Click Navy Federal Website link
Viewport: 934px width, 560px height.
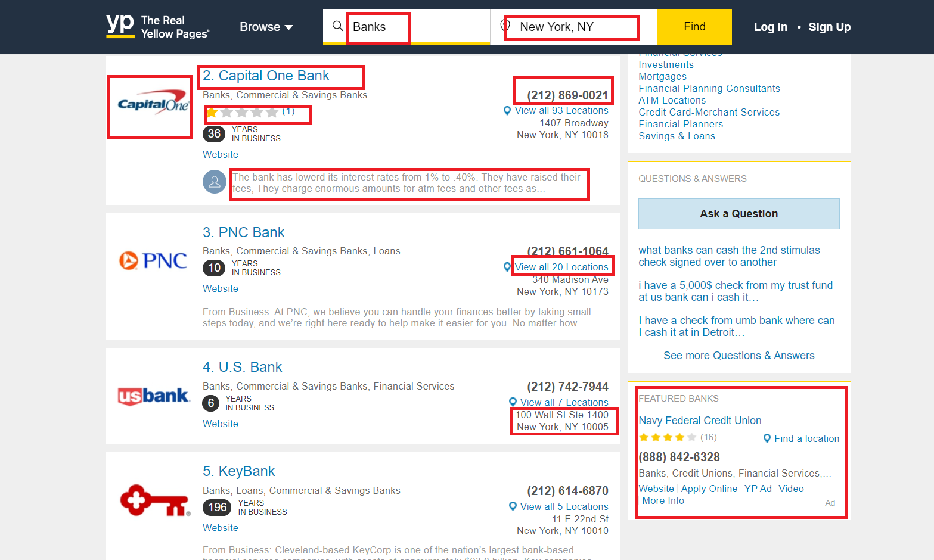pyautogui.click(x=656, y=489)
